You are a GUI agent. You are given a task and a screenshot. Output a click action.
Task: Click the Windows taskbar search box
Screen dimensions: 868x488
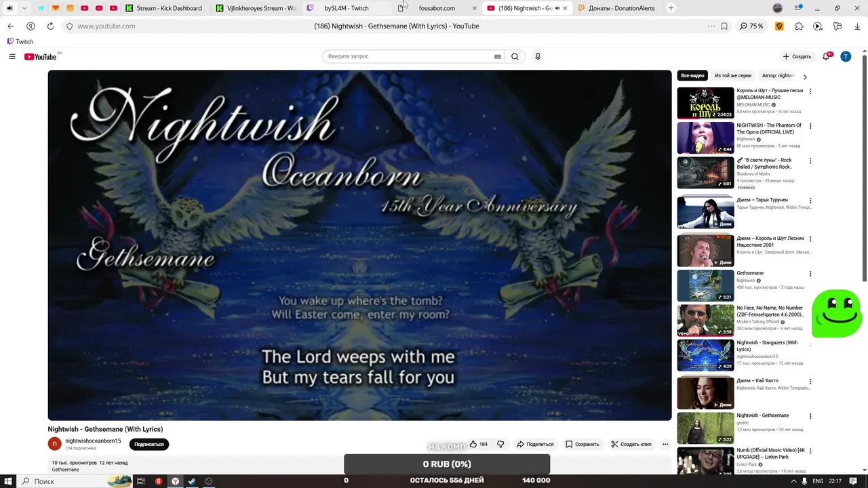click(75, 481)
